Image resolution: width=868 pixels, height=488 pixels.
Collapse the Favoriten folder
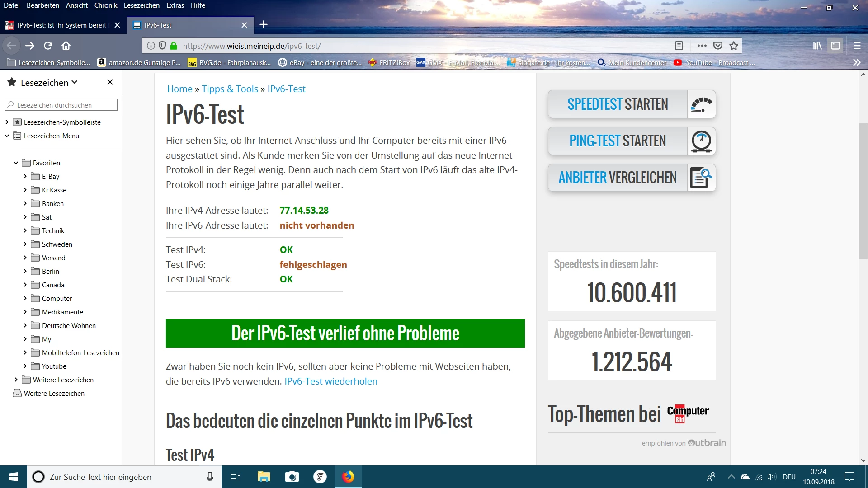16,163
